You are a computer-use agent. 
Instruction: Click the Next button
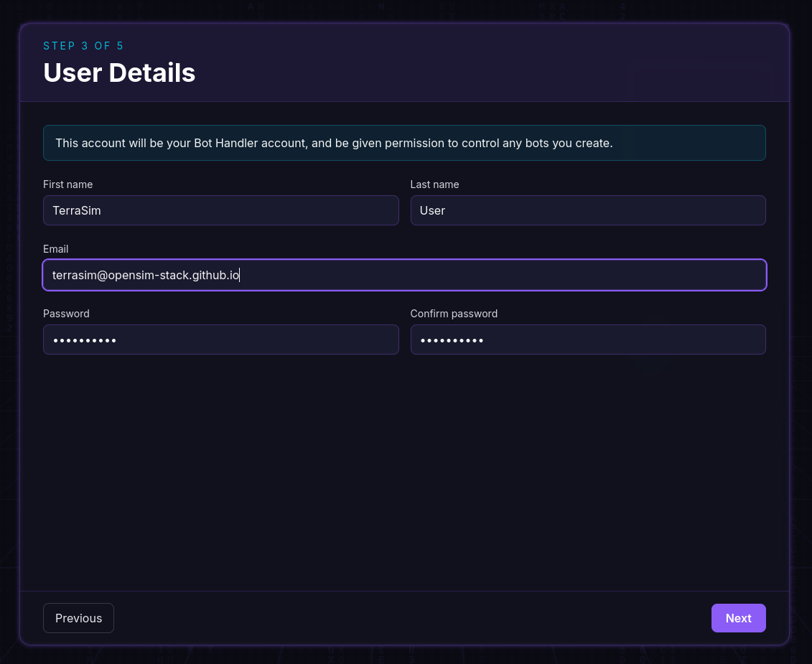(738, 618)
